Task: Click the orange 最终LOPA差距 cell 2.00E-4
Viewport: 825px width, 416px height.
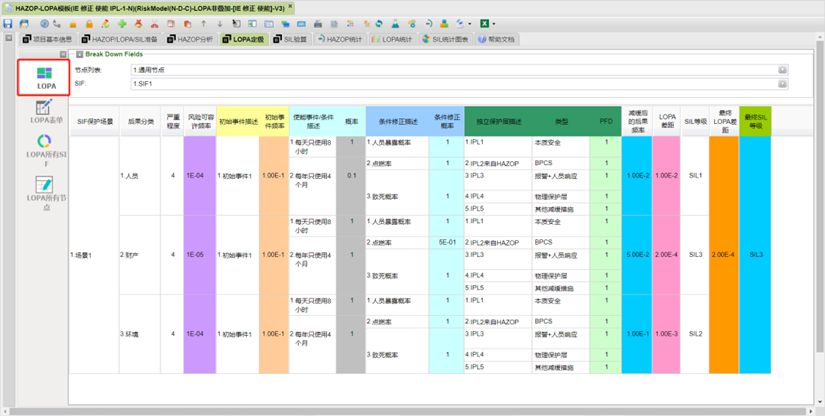Action: (722, 254)
